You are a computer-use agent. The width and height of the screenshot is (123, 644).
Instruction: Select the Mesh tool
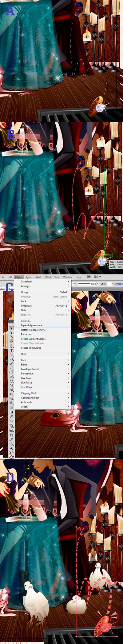point(11,408)
